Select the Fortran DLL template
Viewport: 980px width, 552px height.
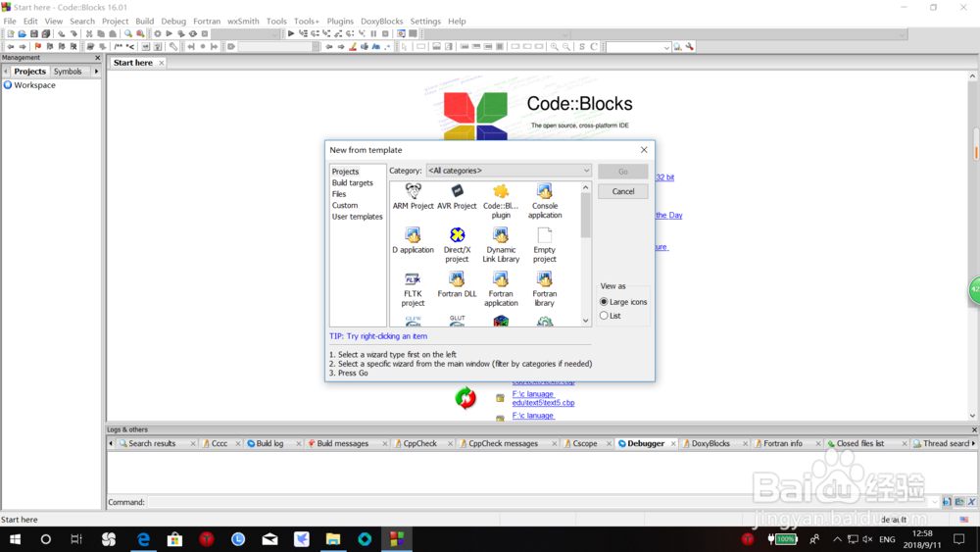(457, 284)
